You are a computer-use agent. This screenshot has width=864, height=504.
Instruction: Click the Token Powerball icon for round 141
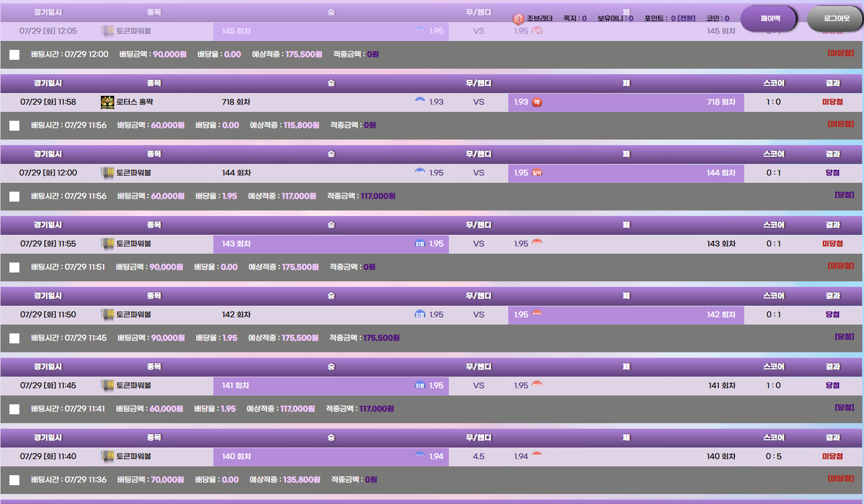pos(107,385)
